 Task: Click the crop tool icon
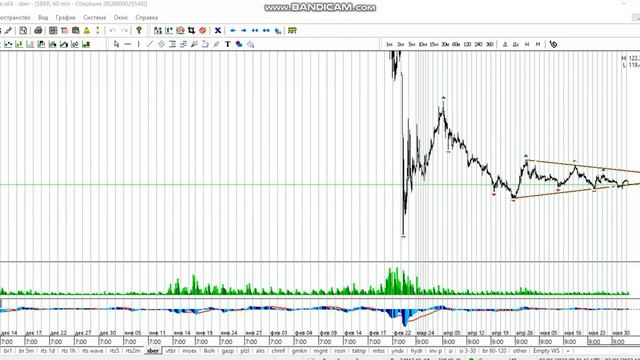click(191, 31)
